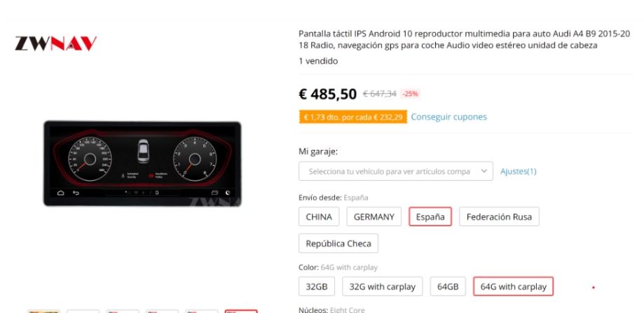Open the Mi garaje vehicle dropdown
644x313 pixels.
tap(395, 171)
